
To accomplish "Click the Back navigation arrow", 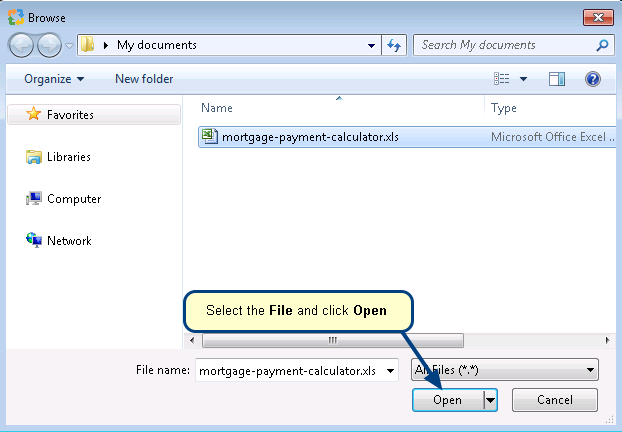I will 22,45.
